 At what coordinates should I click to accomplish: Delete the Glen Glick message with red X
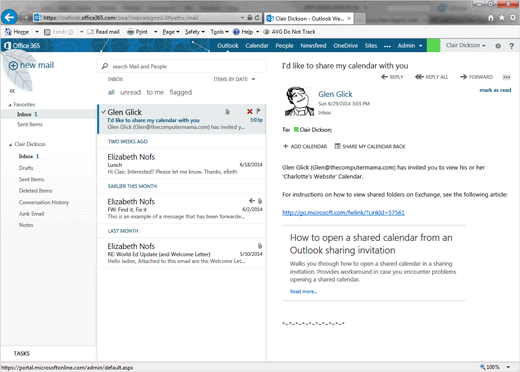coord(249,112)
